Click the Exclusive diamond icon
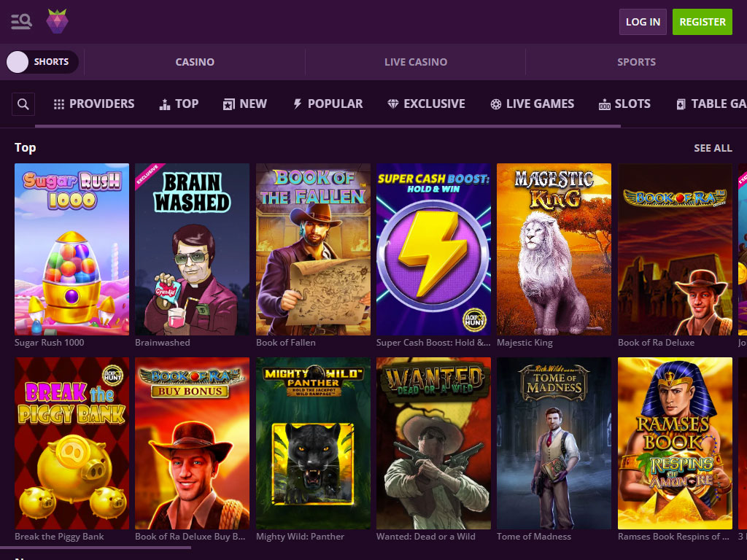Screen dimensions: 747x560 tap(393, 104)
